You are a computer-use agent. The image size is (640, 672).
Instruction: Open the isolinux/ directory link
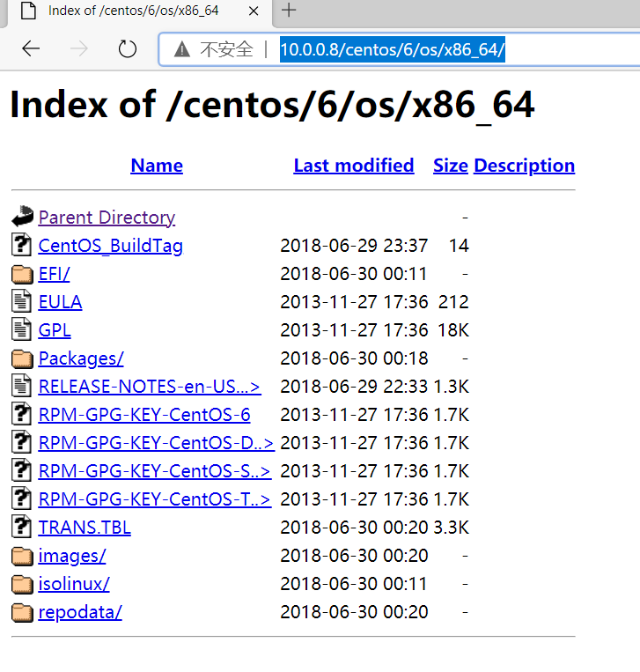click(74, 584)
